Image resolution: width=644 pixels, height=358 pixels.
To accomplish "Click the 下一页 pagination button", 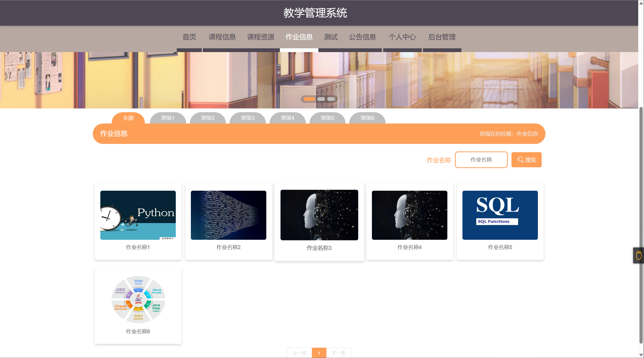I will click(x=338, y=353).
